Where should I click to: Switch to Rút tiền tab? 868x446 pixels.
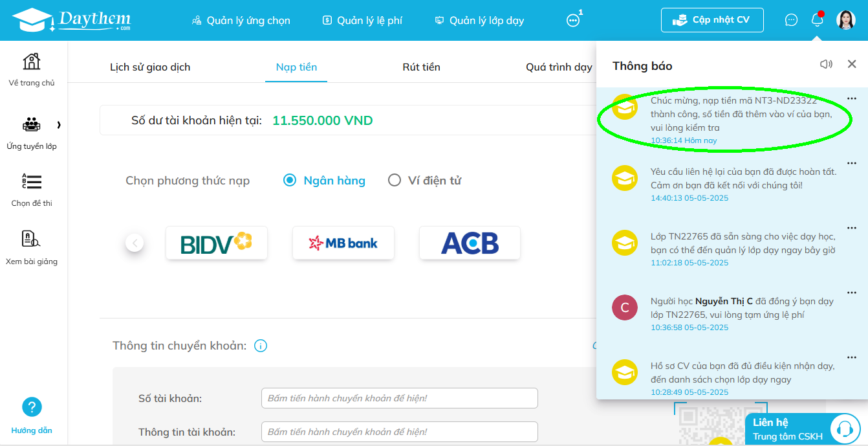click(x=421, y=67)
